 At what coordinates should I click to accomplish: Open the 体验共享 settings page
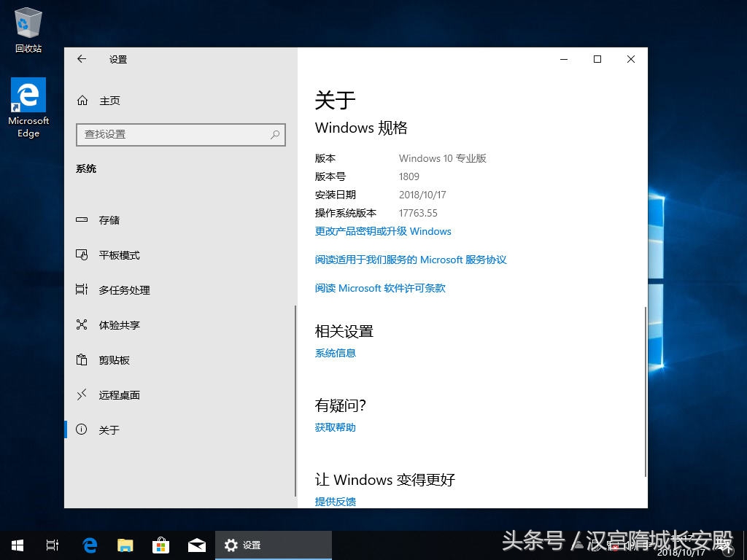click(x=179, y=324)
